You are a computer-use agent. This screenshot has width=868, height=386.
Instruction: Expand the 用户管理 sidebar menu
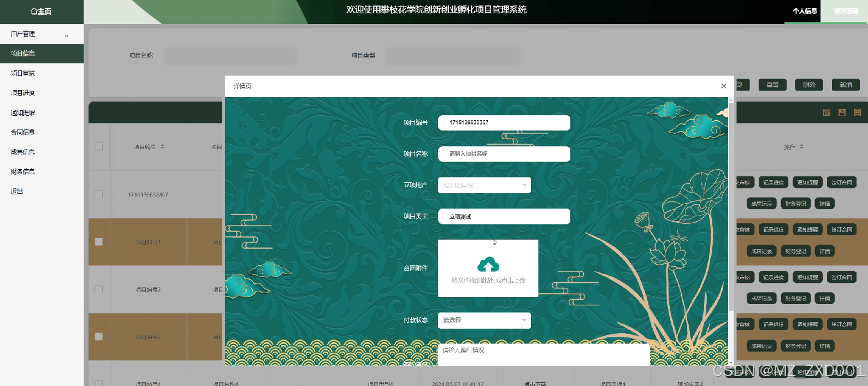(42, 34)
